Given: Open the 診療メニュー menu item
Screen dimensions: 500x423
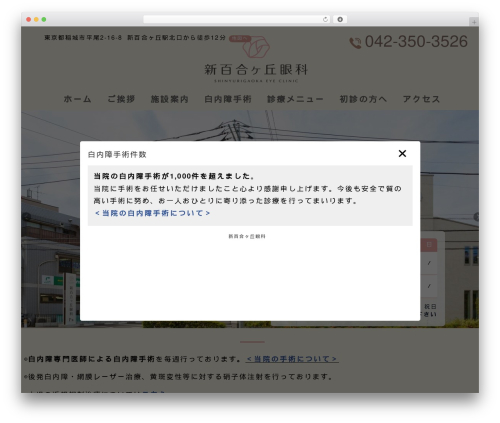Looking at the screenshot, I should tap(295, 99).
